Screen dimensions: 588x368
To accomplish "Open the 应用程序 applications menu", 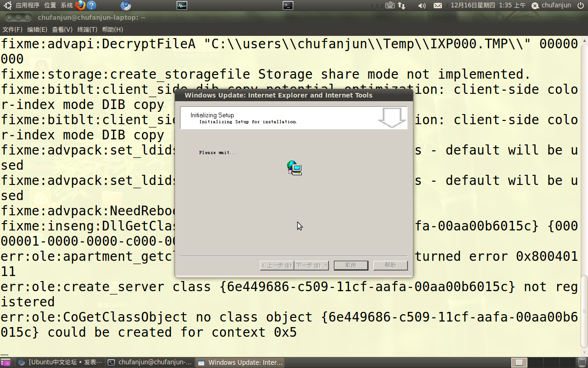I will (x=28, y=6).
